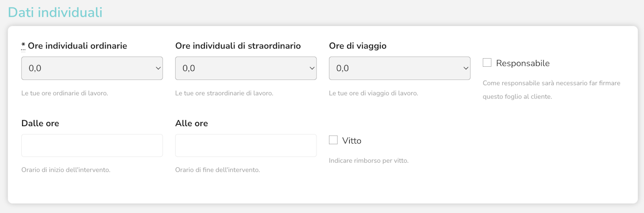Click the "Indicare rimborso per vitto" hint
This screenshot has height=213, width=644.
pos(368,161)
